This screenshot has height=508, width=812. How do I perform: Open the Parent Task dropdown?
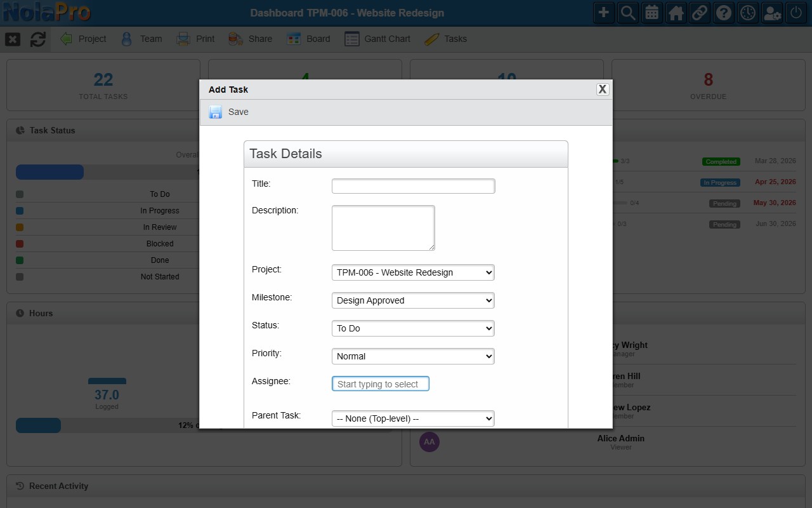(413, 418)
